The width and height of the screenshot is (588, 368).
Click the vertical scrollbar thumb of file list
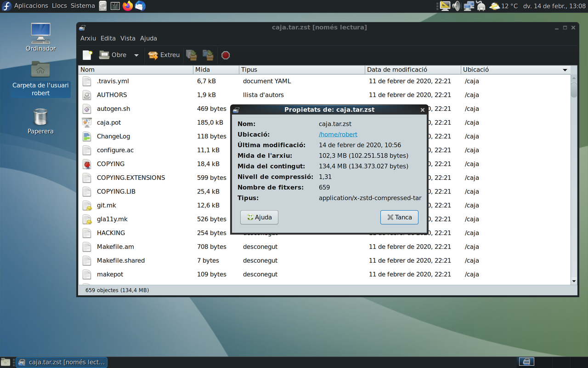tap(574, 89)
